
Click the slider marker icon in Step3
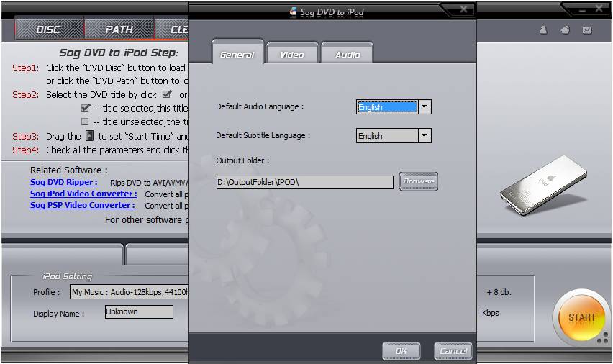pyautogui.click(x=89, y=136)
